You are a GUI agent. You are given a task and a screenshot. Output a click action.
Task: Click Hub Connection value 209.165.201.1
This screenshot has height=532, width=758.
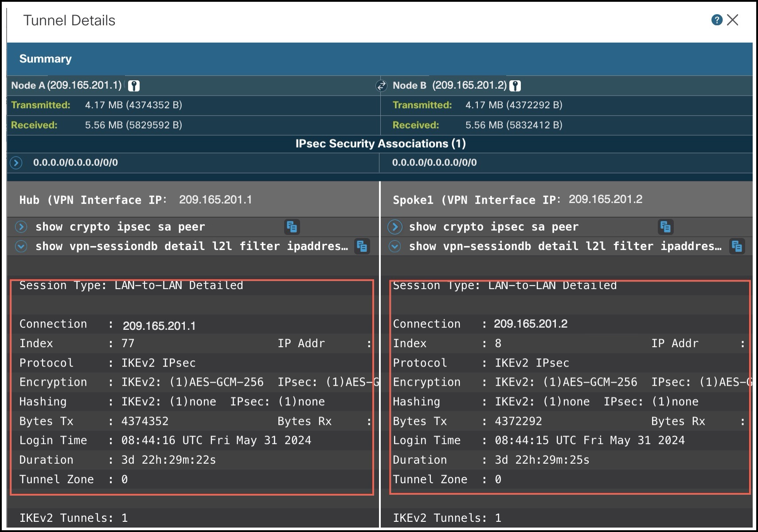click(159, 326)
